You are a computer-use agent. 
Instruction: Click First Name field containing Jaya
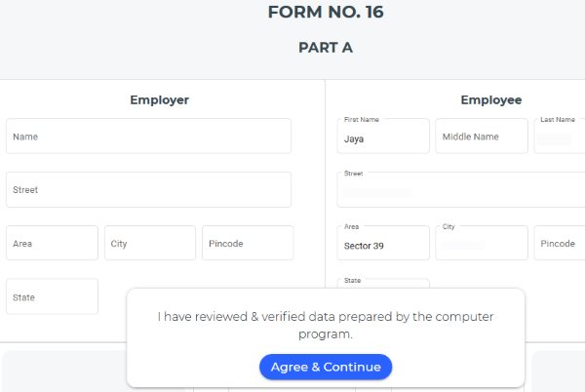[383, 137]
